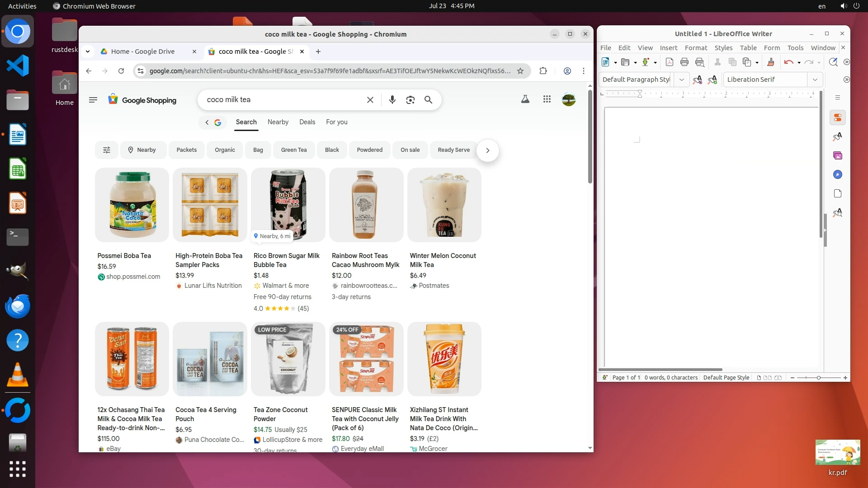868x488 pixels.
Task: Open the Writer sidebar Gallery icon
Action: coord(837,156)
